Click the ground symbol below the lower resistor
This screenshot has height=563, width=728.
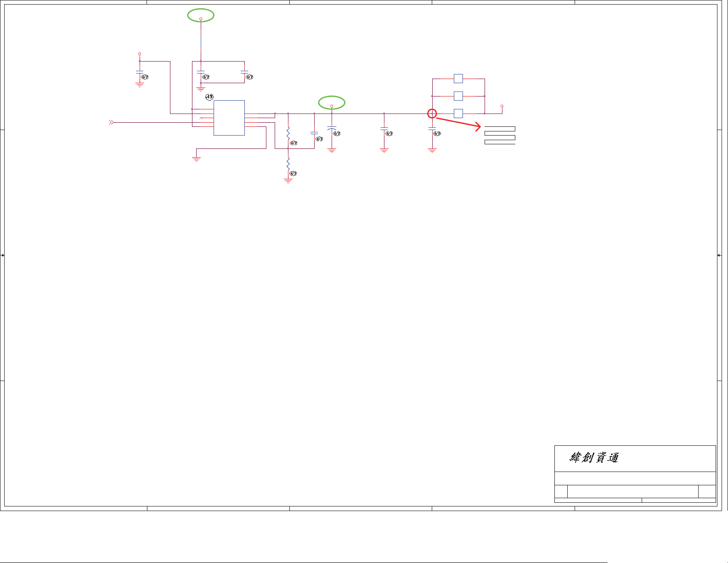[288, 181]
